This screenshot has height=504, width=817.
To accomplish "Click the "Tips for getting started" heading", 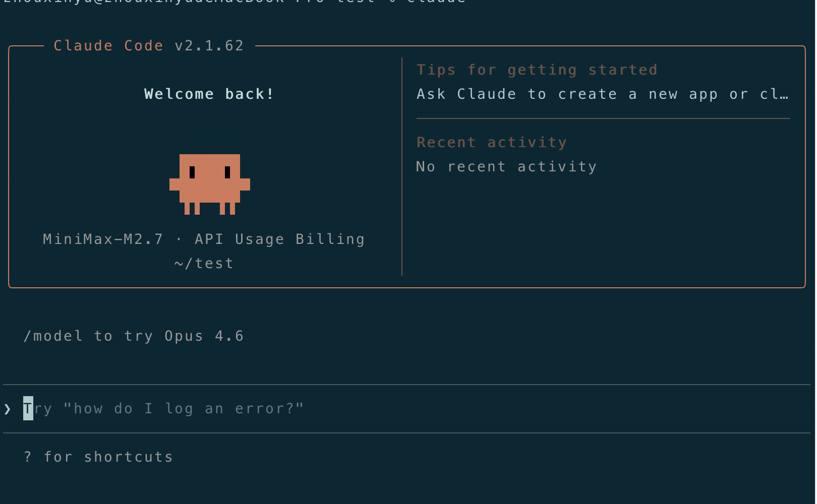I will [x=537, y=70].
